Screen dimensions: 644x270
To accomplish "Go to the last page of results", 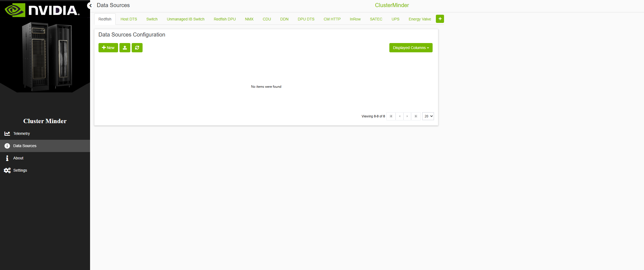I will (x=416, y=116).
